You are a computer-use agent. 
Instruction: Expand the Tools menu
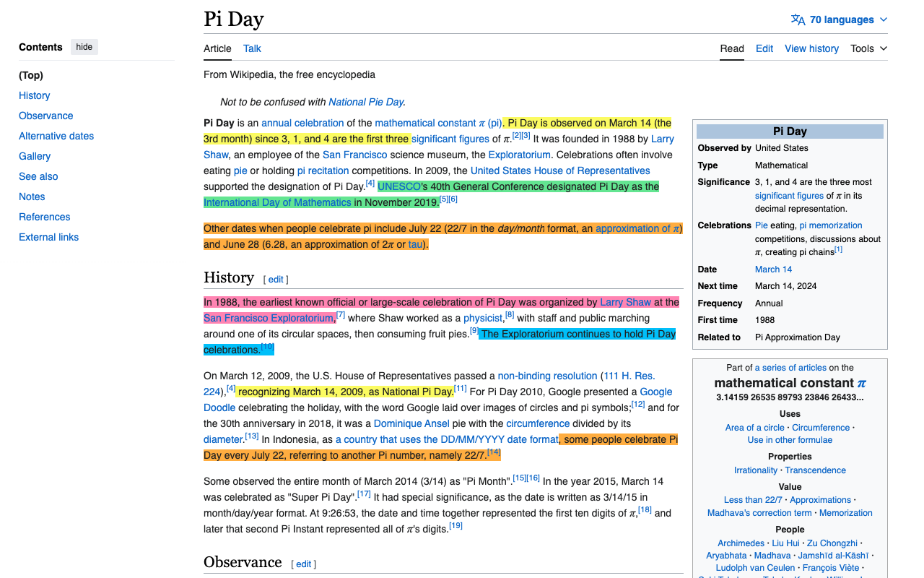pyautogui.click(x=868, y=48)
